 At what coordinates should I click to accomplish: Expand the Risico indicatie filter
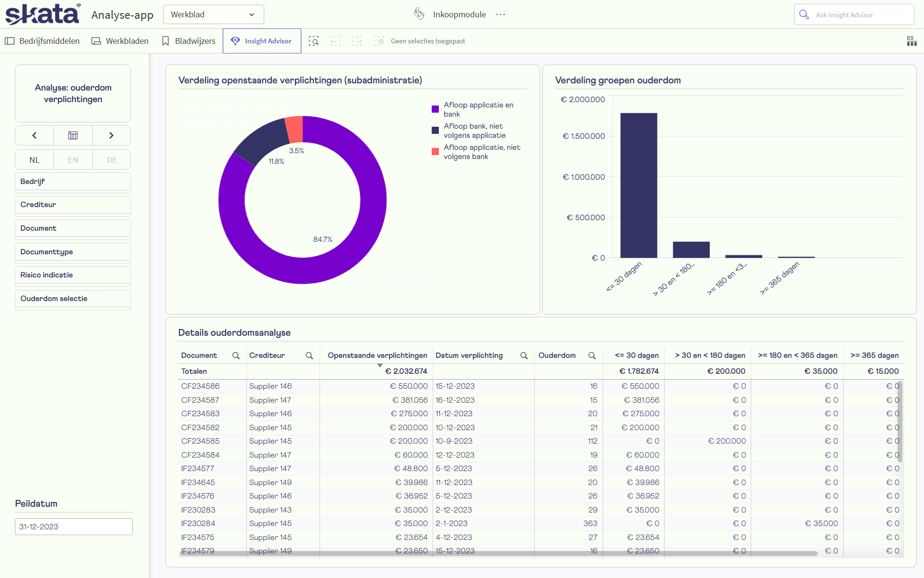[x=73, y=275]
